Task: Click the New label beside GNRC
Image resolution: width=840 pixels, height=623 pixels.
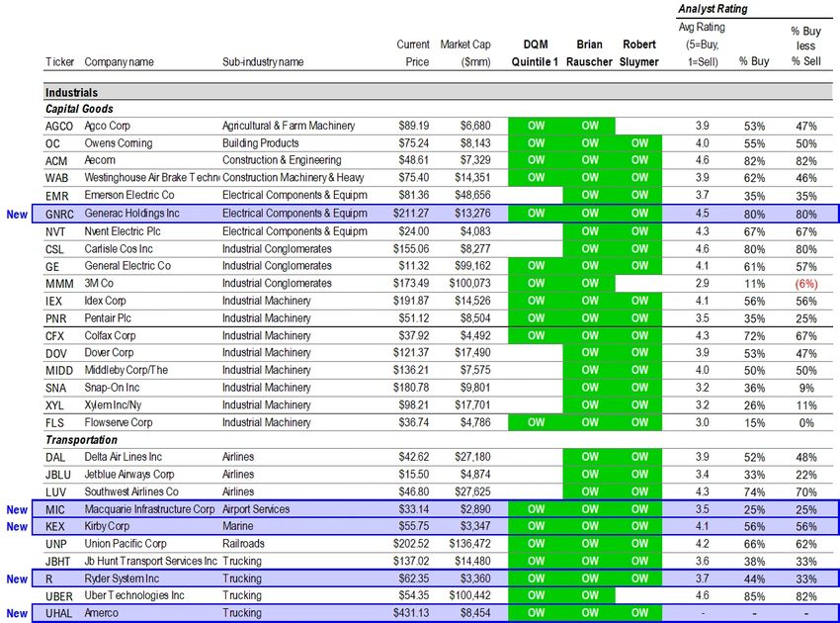Action: point(17,215)
